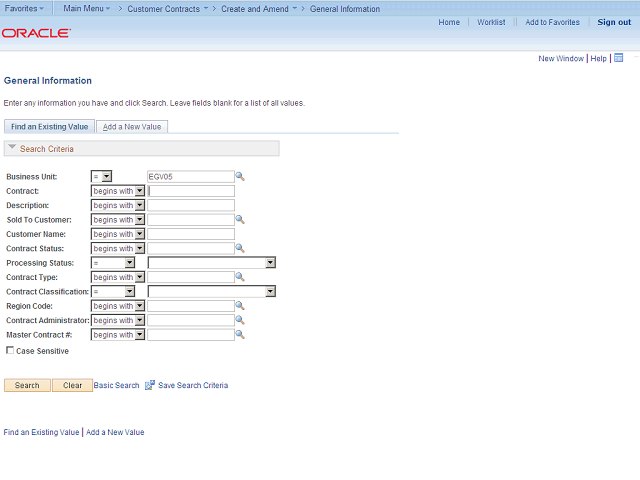This screenshot has height=480, width=640.
Task: Open Master Contract # lookup magnifier
Action: pyautogui.click(x=240, y=334)
